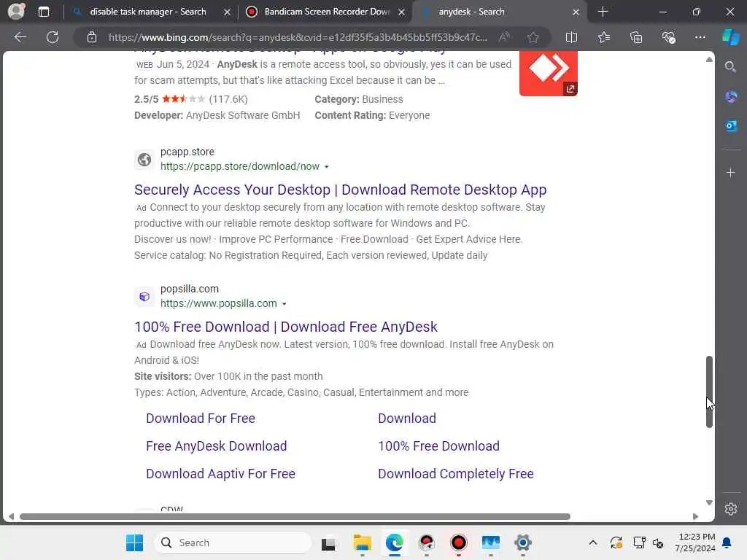Open the Edge profile avatar

click(x=16, y=12)
